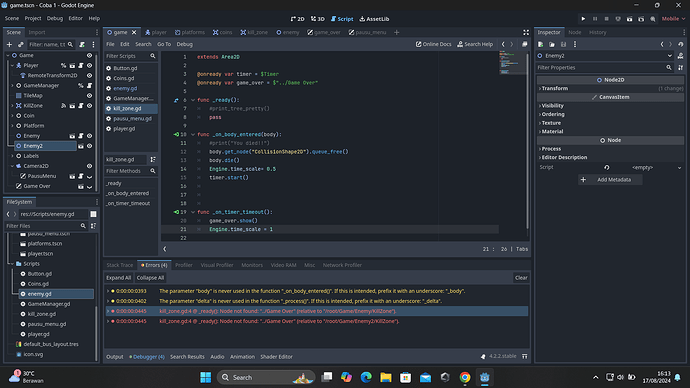The height and width of the screenshot is (388, 690).
Task: Click the Filter Properties field
Action: pos(605,68)
